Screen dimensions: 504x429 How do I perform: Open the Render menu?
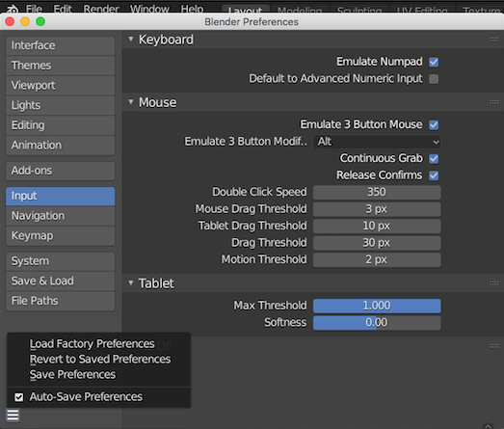tap(101, 9)
